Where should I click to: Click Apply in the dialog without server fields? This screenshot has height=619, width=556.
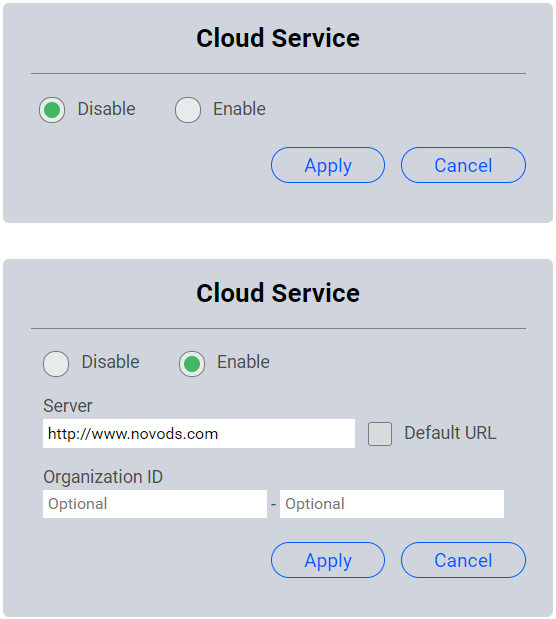pos(328,165)
